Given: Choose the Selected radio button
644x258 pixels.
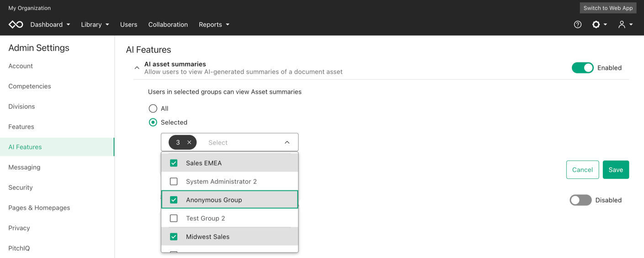Looking at the screenshot, I should [x=153, y=122].
